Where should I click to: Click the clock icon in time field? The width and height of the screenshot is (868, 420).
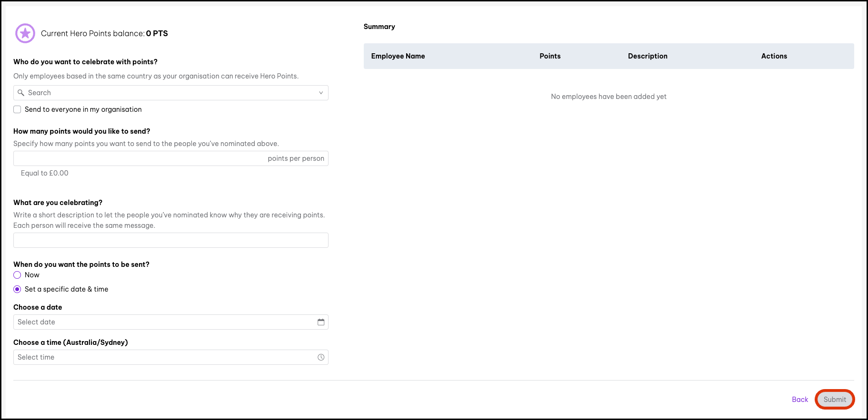pyautogui.click(x=321, y=357)
